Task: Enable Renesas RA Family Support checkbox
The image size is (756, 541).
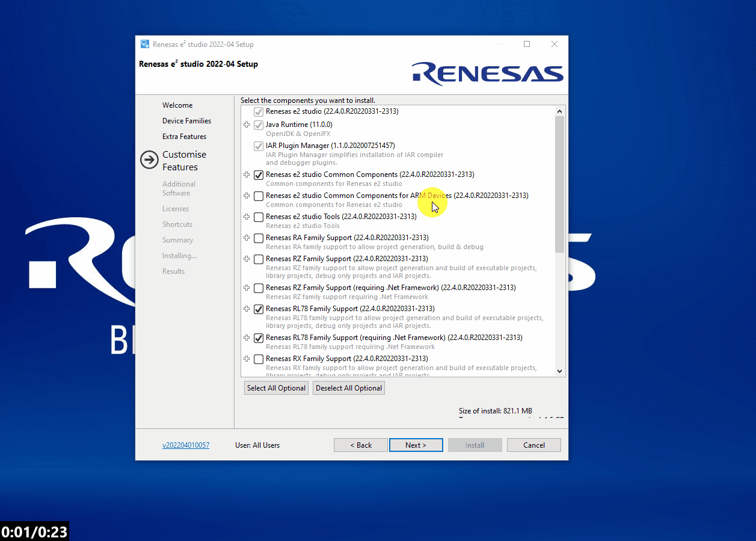Action: (259, 238)
